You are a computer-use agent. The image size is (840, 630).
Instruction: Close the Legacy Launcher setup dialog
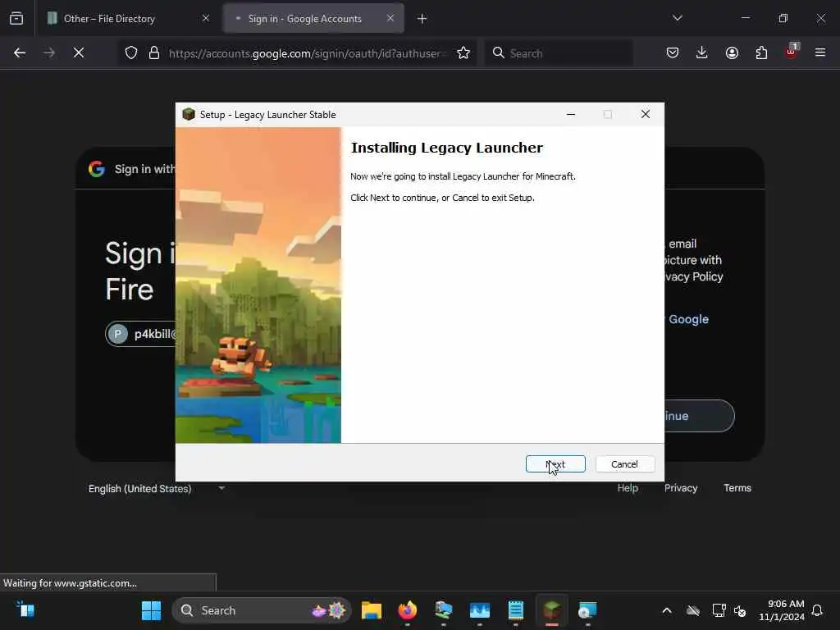(646, 114)
